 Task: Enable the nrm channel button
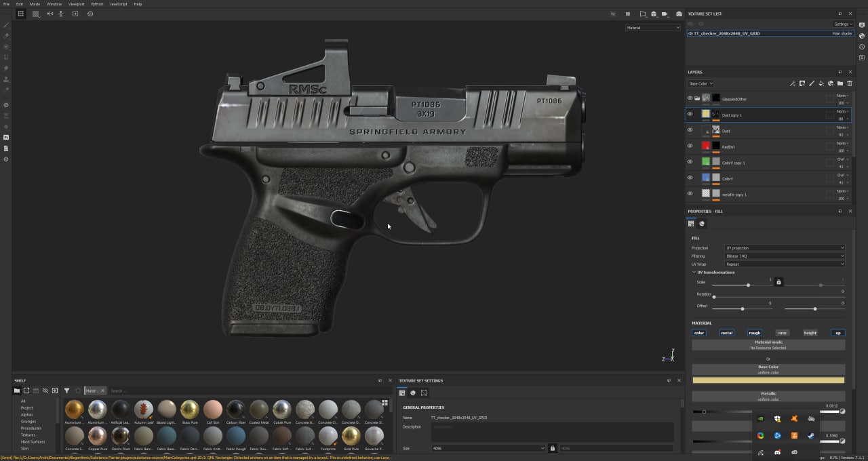click(782, 333)
